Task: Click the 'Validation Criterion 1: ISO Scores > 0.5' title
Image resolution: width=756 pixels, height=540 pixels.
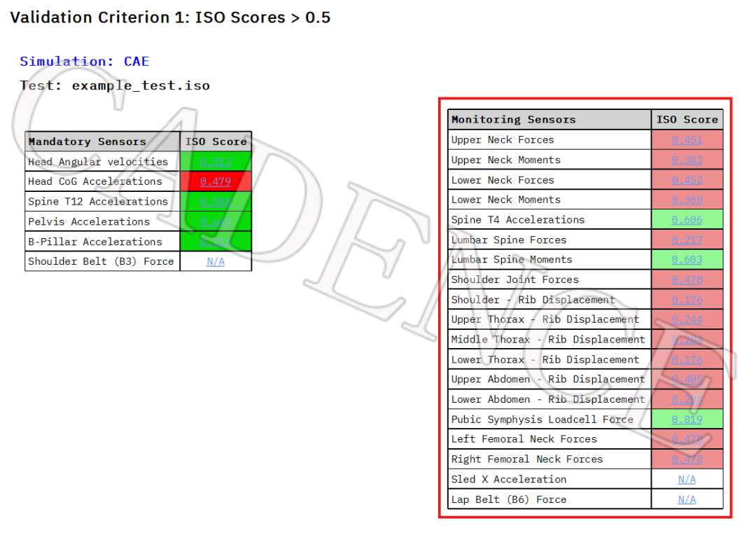Action: click(x=170, y=18)
